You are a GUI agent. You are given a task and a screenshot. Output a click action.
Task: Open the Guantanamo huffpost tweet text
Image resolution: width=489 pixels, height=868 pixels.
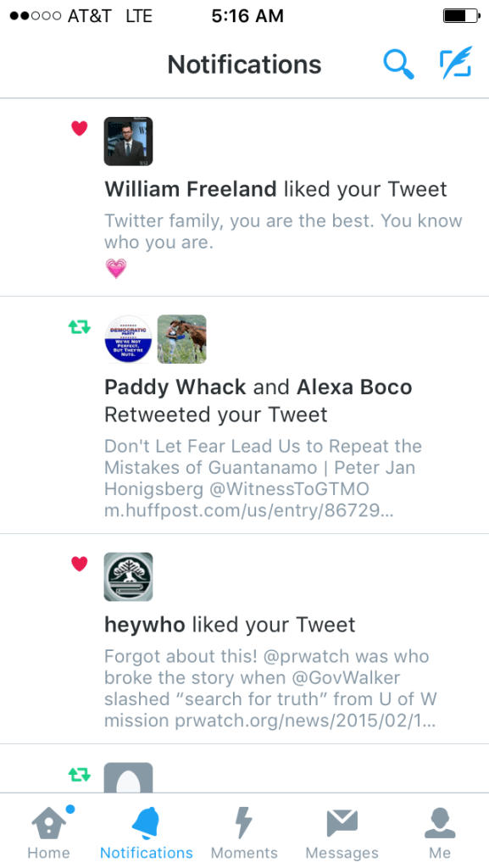[x=264, y=478]
